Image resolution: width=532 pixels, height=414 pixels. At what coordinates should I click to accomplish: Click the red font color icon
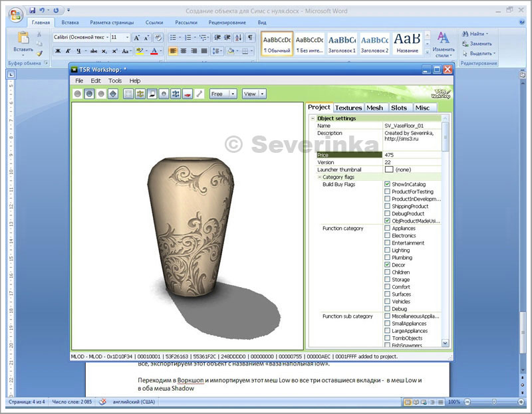tap(154, 51)
